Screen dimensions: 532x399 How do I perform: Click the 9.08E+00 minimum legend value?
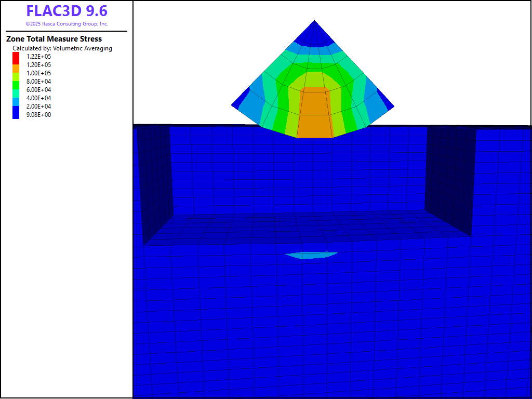pos(38,115)
